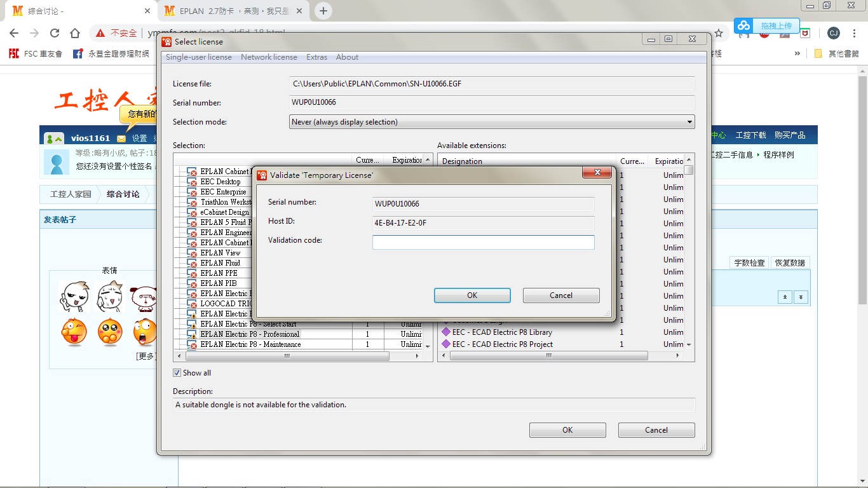This screenshot has height=488, width=868.
Task: Click the browser home icon
Action: pos(75,33)
